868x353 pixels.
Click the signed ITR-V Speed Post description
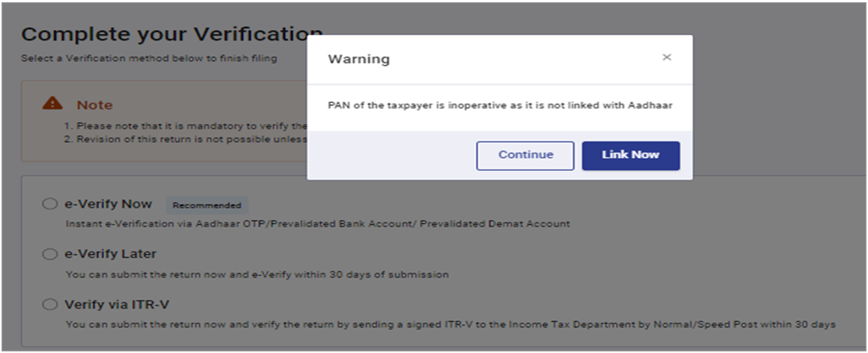pyautogui.click(x=450, y=325)
